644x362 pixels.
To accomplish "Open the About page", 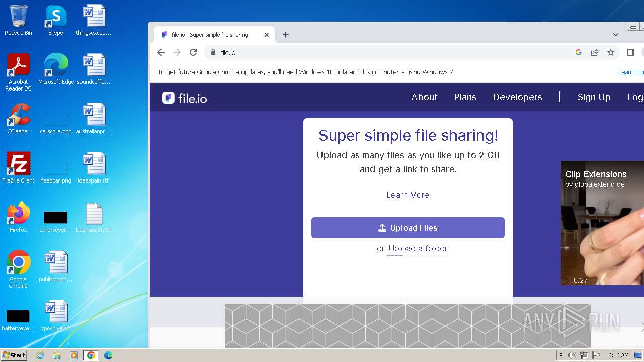I will (424, 97).
